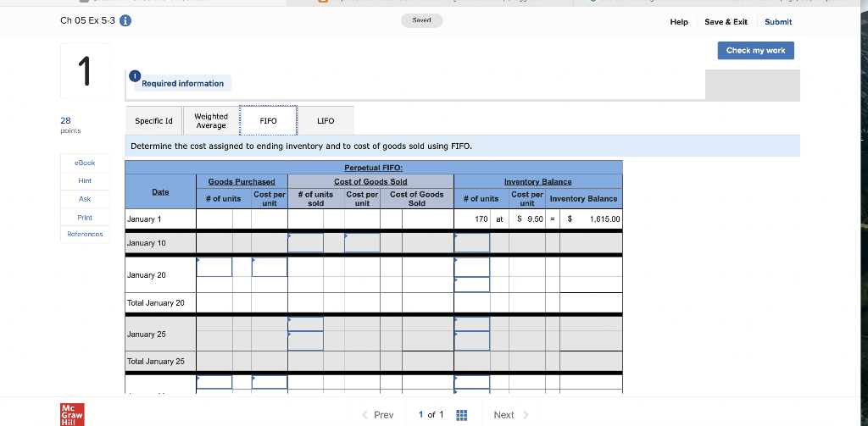The height and width of the screenshot is (426, 868).
Task: Click January 10 cost per unit sold field
Action: 362,243
